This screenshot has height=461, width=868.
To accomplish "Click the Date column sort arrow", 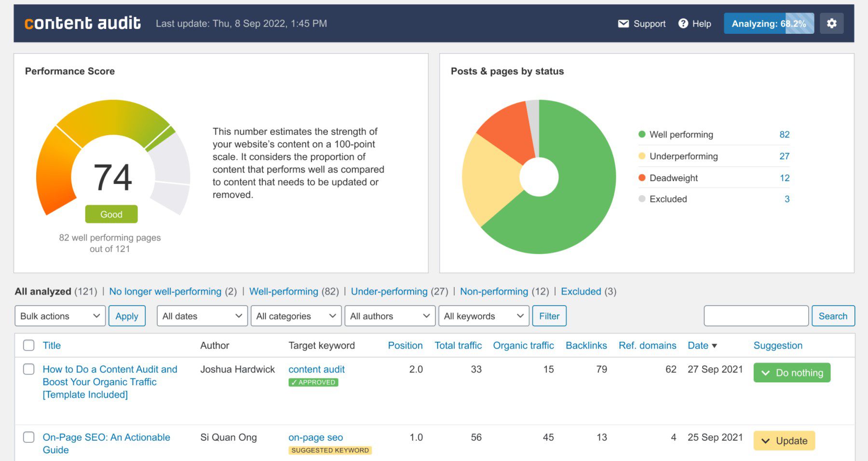I will pos(715,346).
